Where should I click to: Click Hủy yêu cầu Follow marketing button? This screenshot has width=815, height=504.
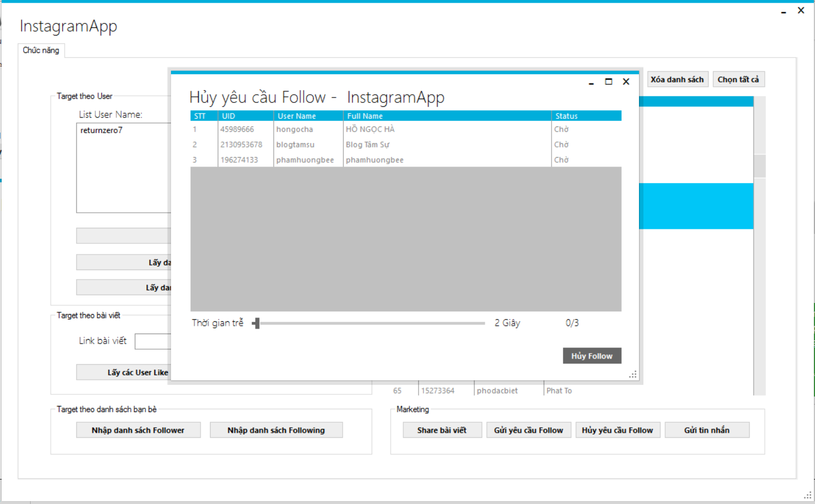618,430
